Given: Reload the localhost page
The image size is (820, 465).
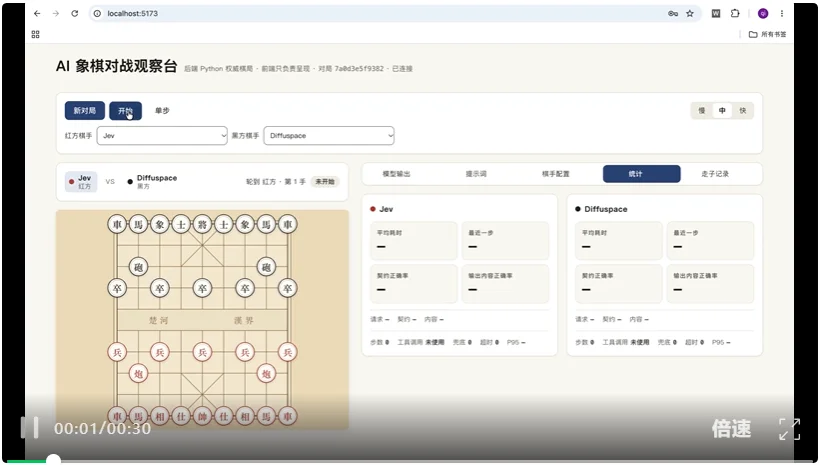Looking at the screenshot, I should pyautogui.click(x=75, y=14).
